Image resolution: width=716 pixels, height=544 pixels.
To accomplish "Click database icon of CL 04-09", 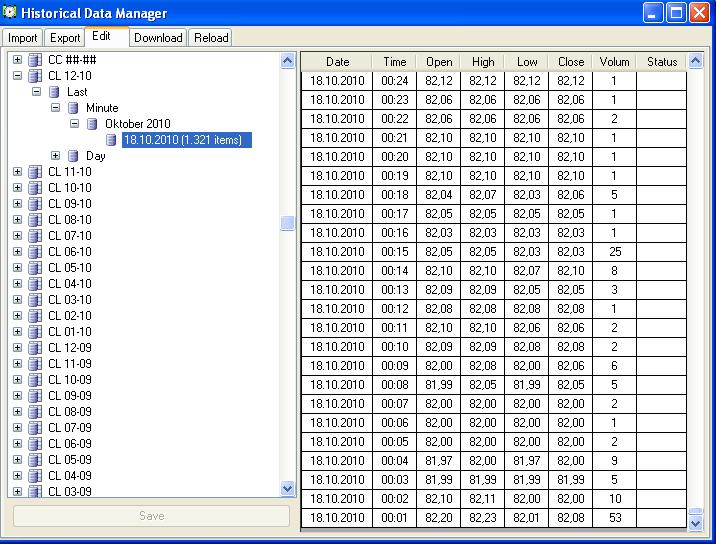I will click(35, 475).
